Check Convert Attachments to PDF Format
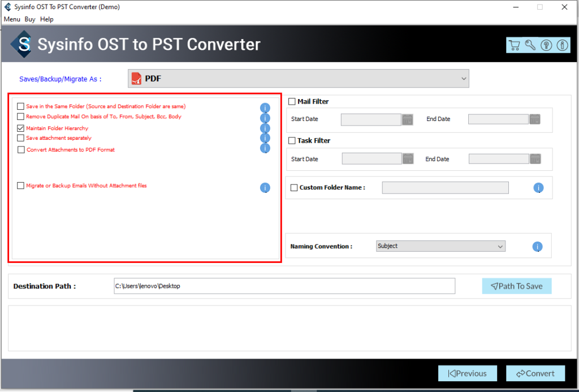 click(21, 150)
